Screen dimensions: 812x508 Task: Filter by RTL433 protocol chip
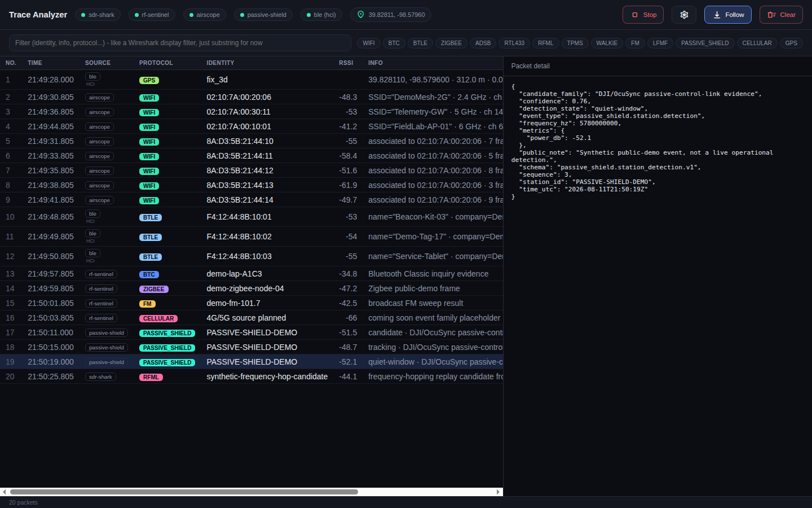[x=514, y=43]
